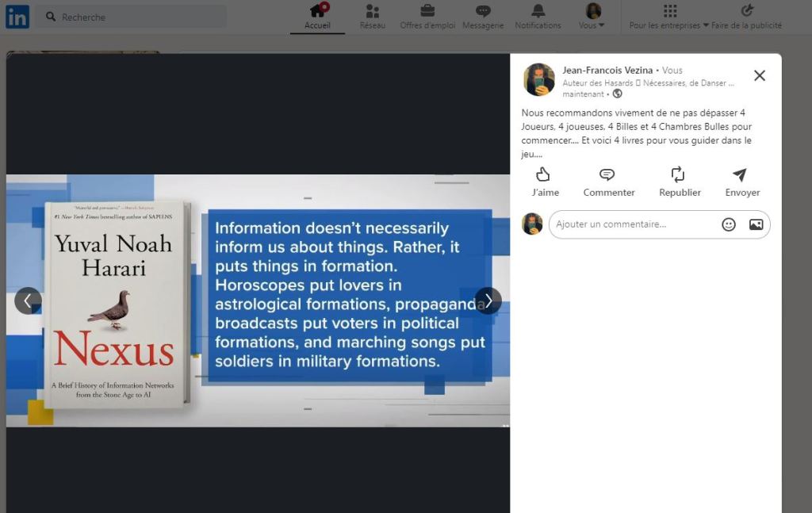Open the Offres d'emploi briefcase icon
The width and height of the screenshot is (812, 513).
(427, 10)
